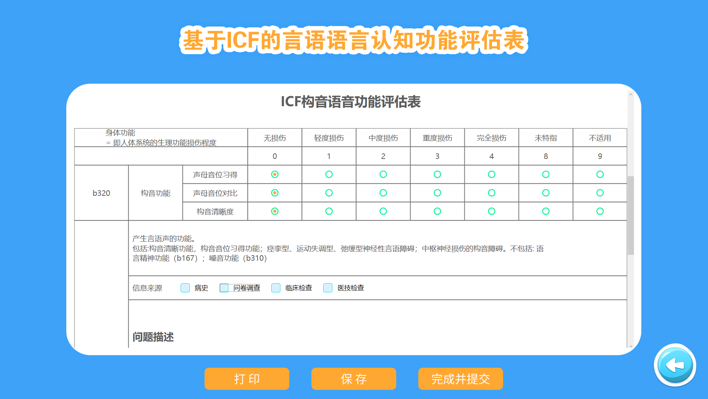
Task: Select 重度损伤 for 声母音位对比 row
Action: click(x=437, y=193)
